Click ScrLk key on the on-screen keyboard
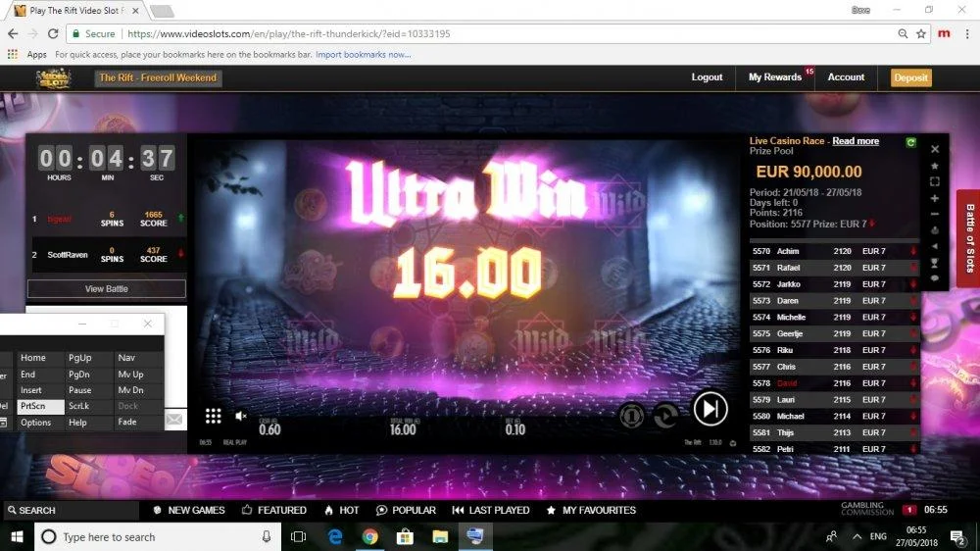This screenshot has height=551, width=980. point(88,407)
